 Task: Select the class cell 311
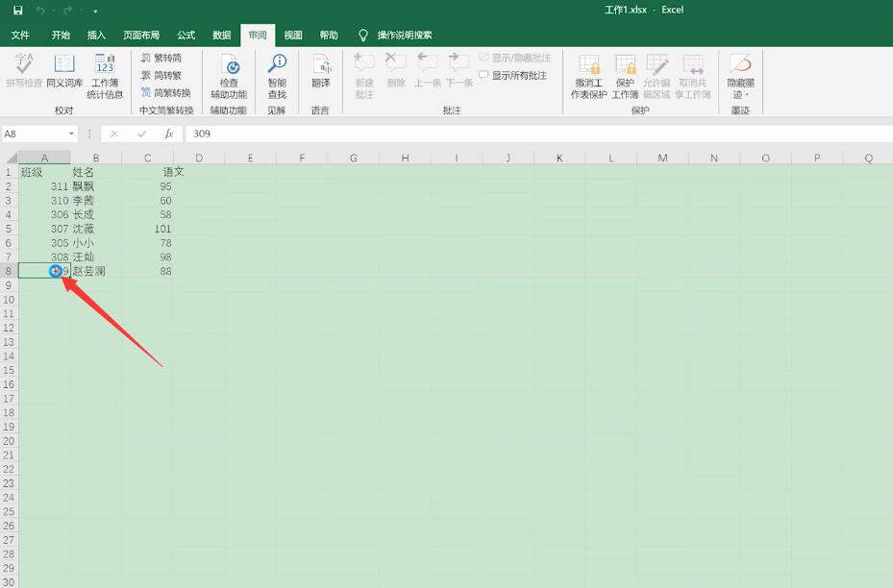click(44, 186)
